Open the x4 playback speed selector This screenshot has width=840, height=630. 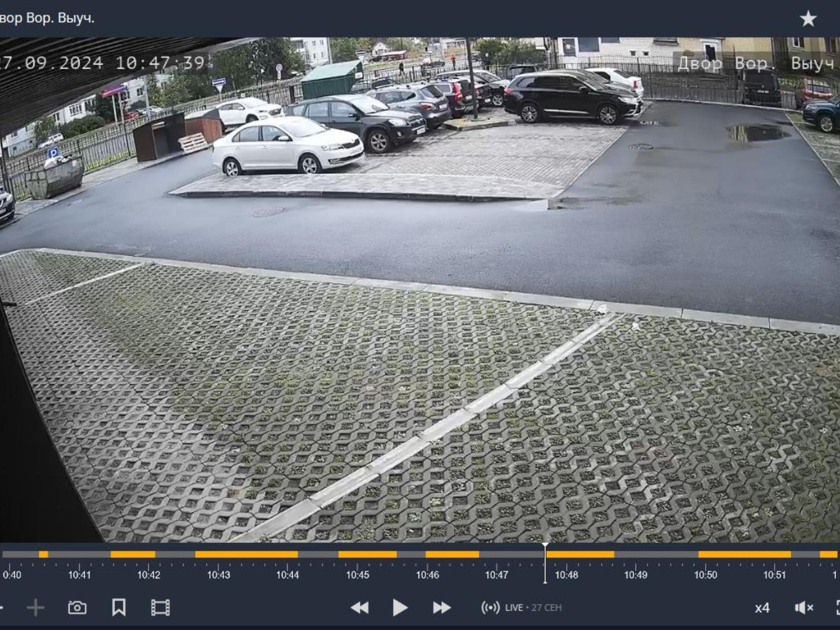(x=762, y=608)
